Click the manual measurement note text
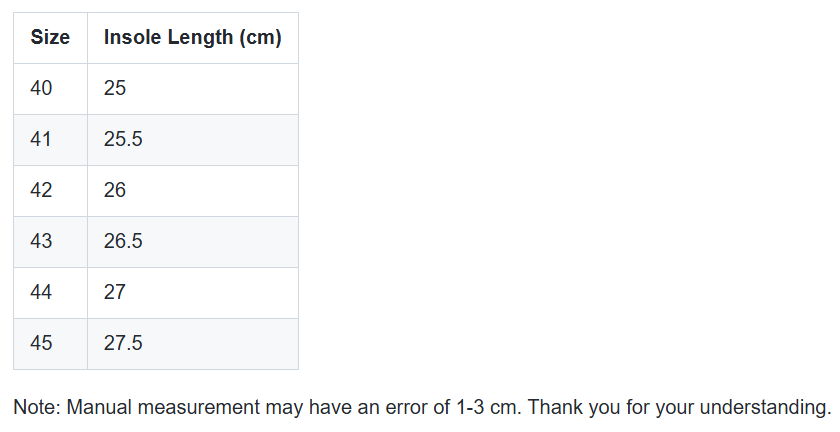The image size is (840, 432). click(422, 407)
